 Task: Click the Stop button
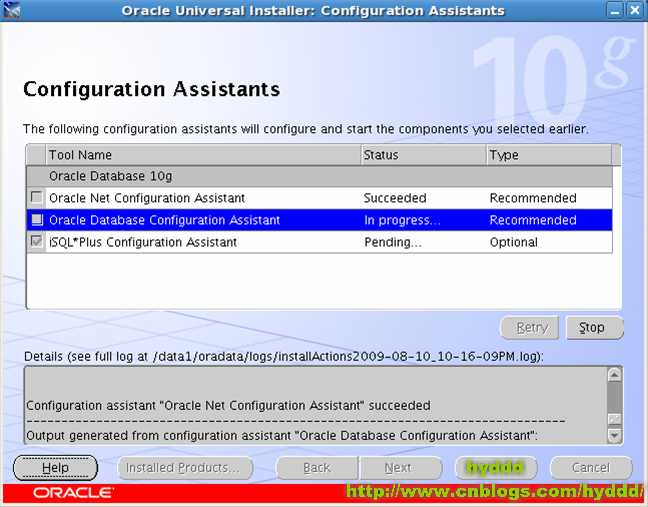594,328
